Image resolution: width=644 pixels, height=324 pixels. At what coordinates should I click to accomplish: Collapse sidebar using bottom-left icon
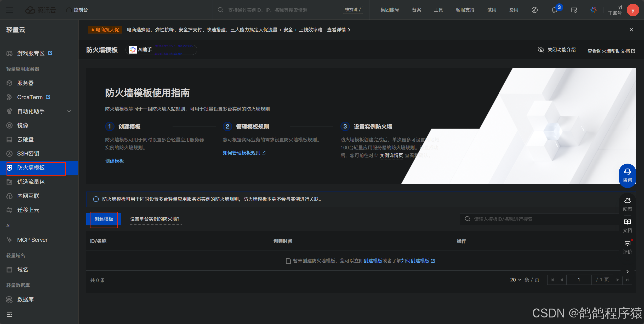[9, 314]
